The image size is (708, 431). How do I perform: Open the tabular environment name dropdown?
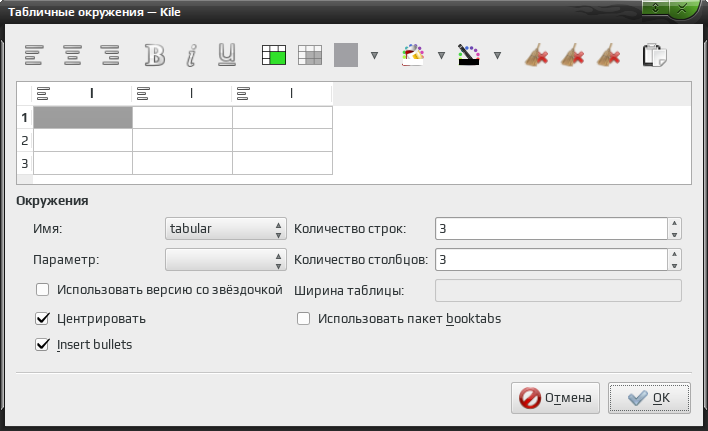click(226, 228)
